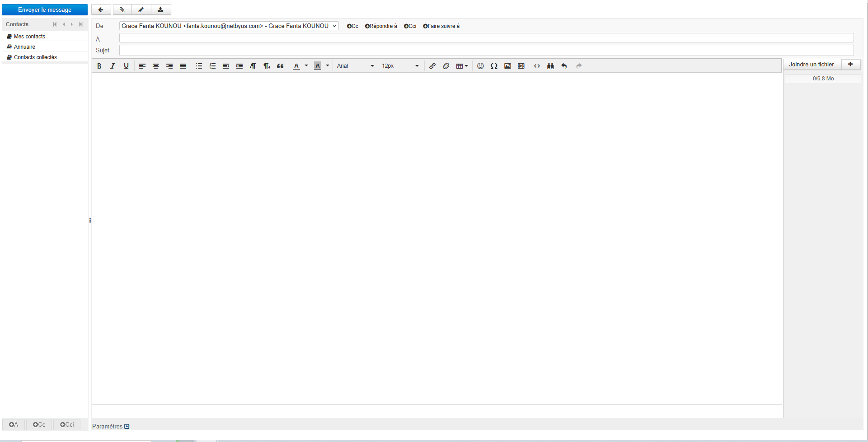Toggle underline text formatting

[x=126, y=66]
